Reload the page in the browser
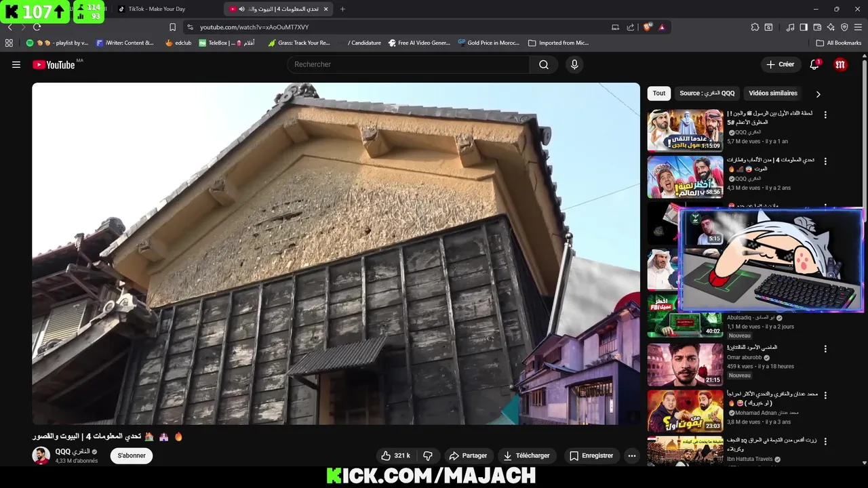 tap(37, 27)
